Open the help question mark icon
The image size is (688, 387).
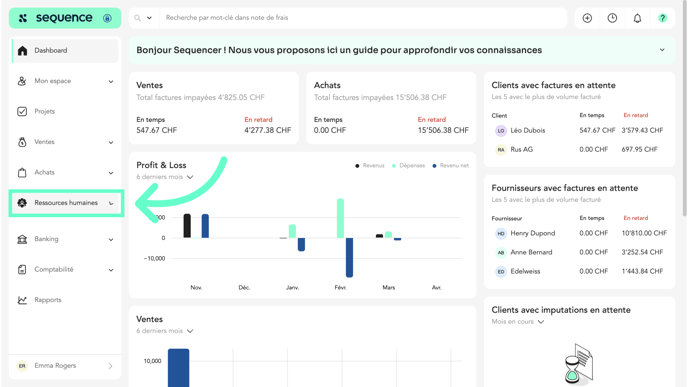tap(663, 18)
